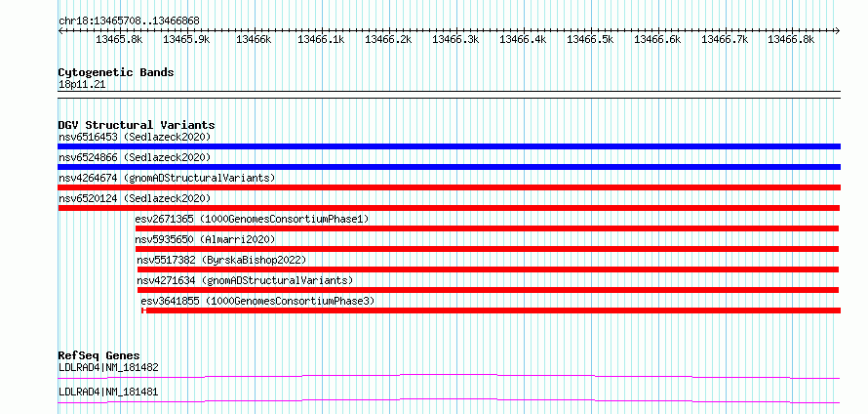The height and width of the screenshot is (414, 868).
Task: Click the 13466.7k ruler tick label
Action: coord(725,39)
